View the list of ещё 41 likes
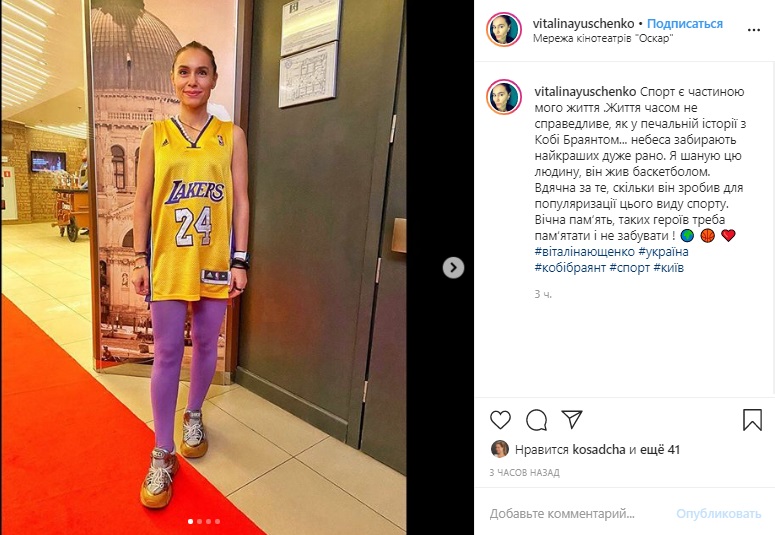This screenshot has height=535, width=775. (x=660, y=449)
